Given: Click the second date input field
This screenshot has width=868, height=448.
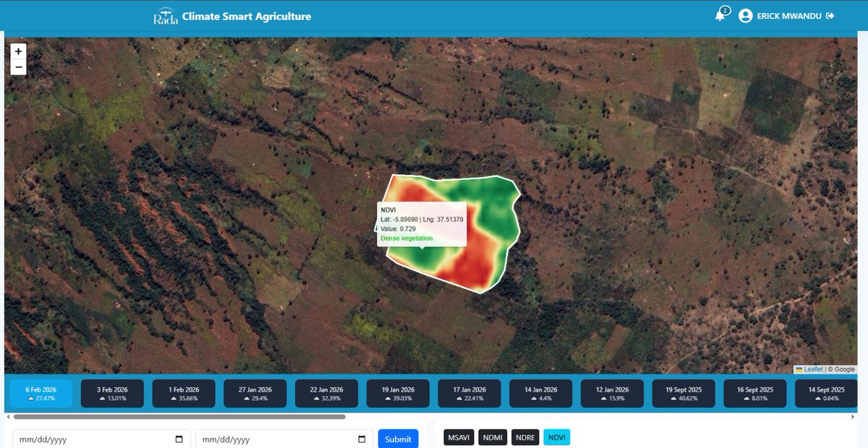Looking at the screenshot, I should pyautogui.click(x=284, y=439).
